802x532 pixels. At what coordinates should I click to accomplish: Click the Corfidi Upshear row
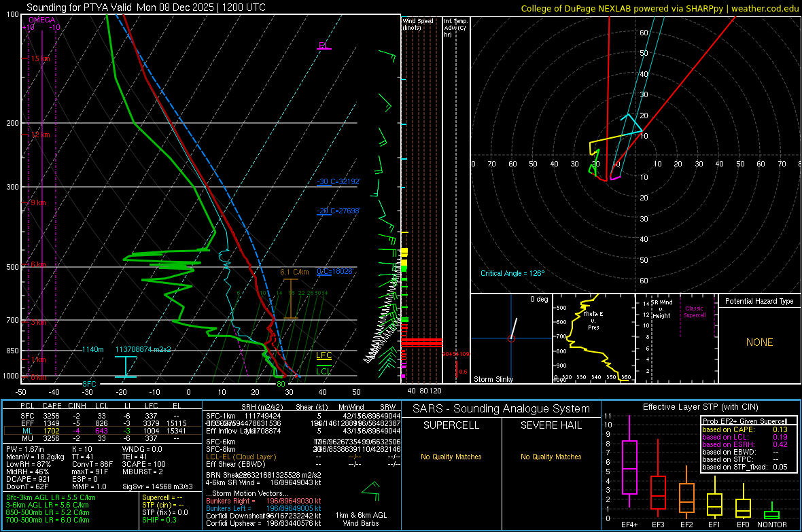[264, 523]
